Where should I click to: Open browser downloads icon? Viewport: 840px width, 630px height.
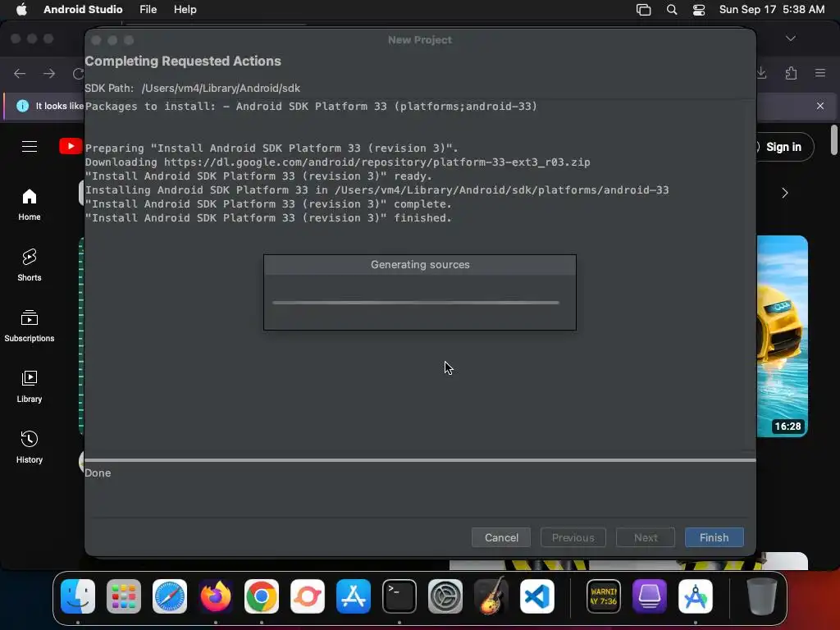761,73
